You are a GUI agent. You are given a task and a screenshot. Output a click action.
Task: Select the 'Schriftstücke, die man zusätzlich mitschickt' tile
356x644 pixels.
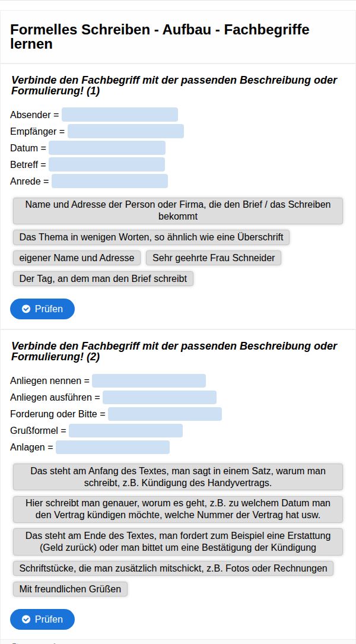coord(173,568)
